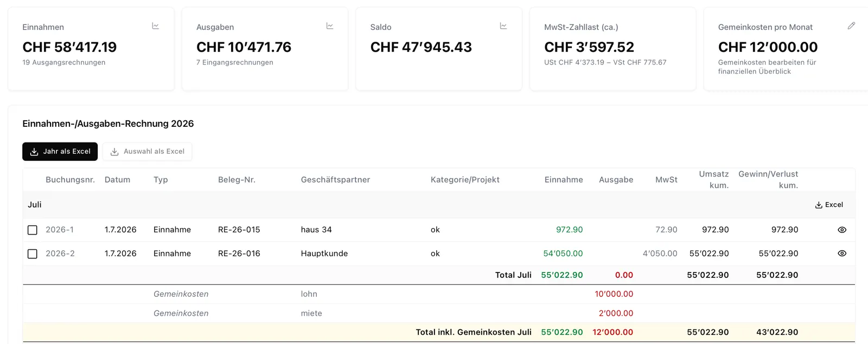The width and height of the screenshot is (868, 344).
Task: Click Gemeinkosten row 'miete'
Action: coord(439,314)
